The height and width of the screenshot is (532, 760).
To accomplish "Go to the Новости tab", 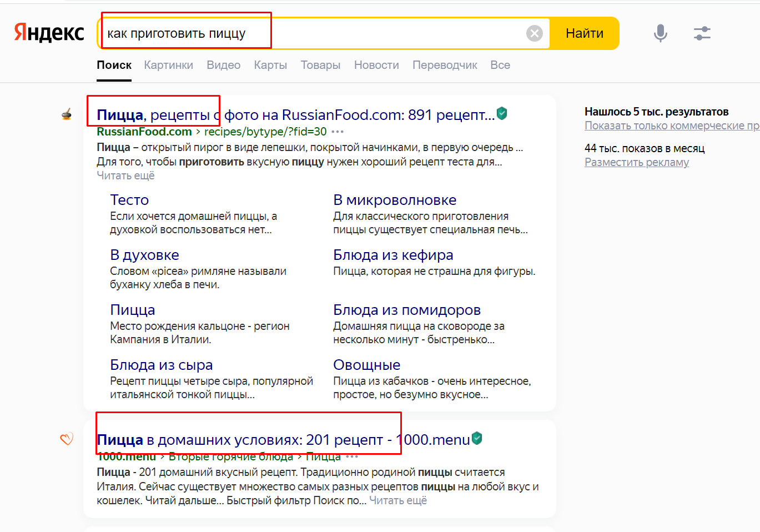I will 376,65.
